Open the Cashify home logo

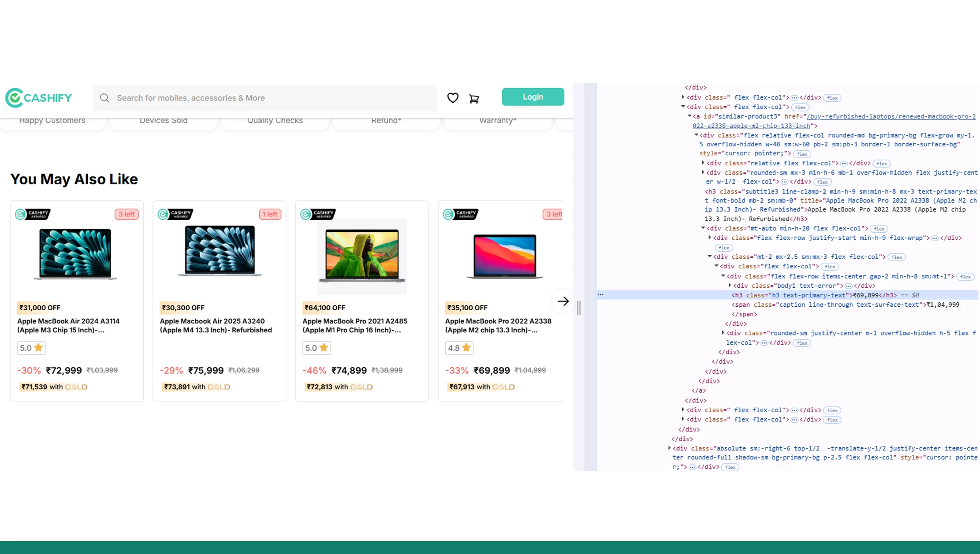[39, 97]
